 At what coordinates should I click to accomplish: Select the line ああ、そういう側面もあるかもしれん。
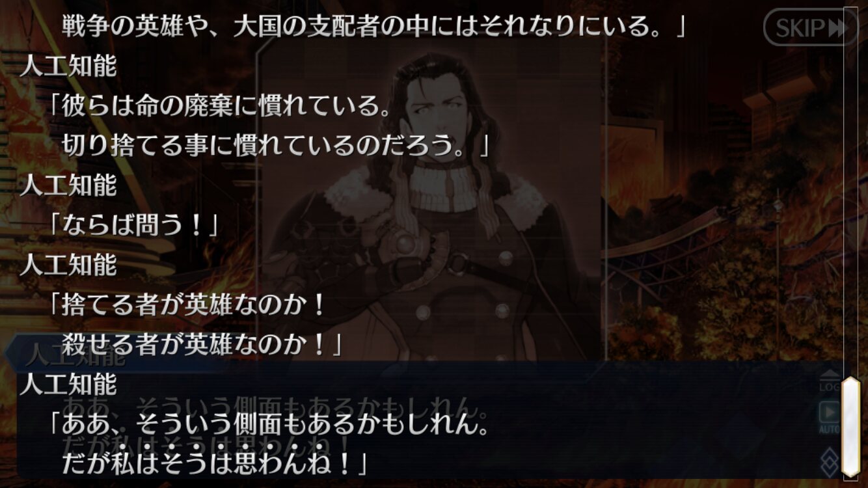tap(269, 424)
